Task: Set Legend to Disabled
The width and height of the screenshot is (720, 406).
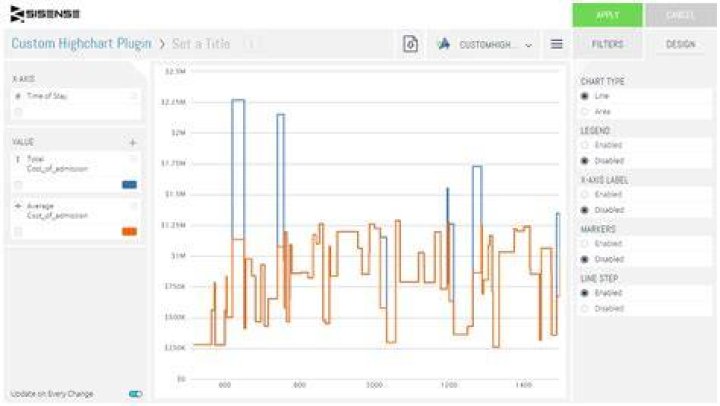Action: 584,161
